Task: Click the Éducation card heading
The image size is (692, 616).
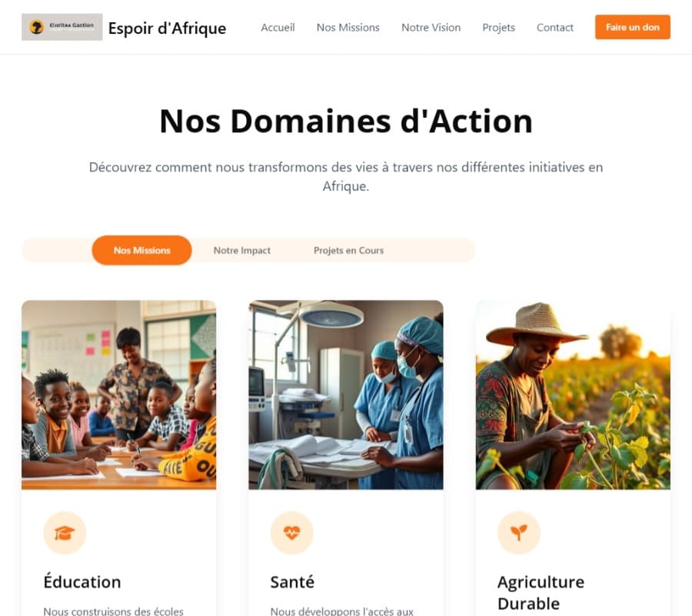Action: coord(82,581)
